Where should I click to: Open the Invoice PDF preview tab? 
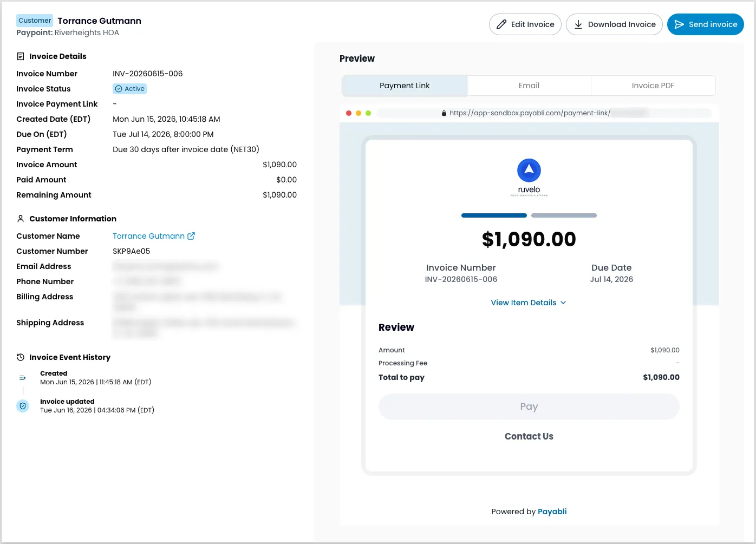(x=653, y=86)
